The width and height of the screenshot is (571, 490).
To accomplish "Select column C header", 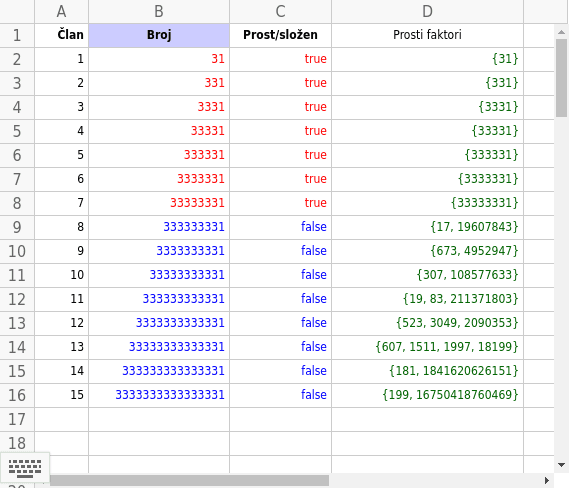I will tap(280, 12).
